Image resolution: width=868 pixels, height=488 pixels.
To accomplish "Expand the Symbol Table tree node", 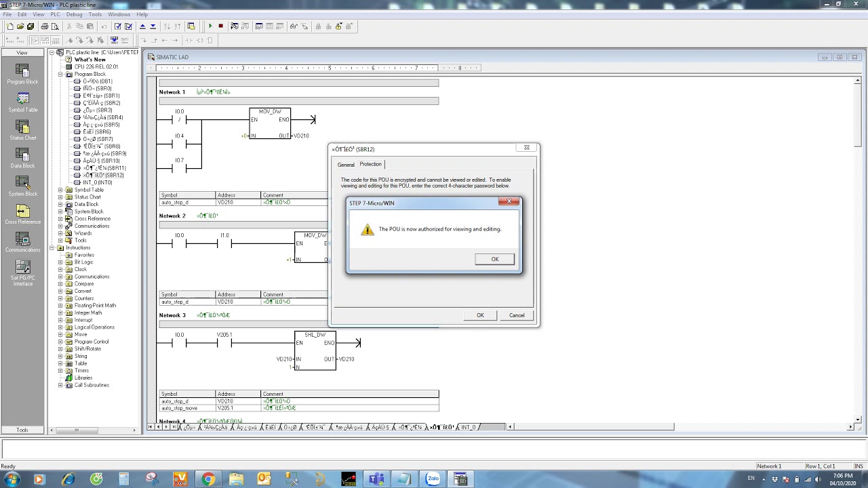I will [60, 190].
